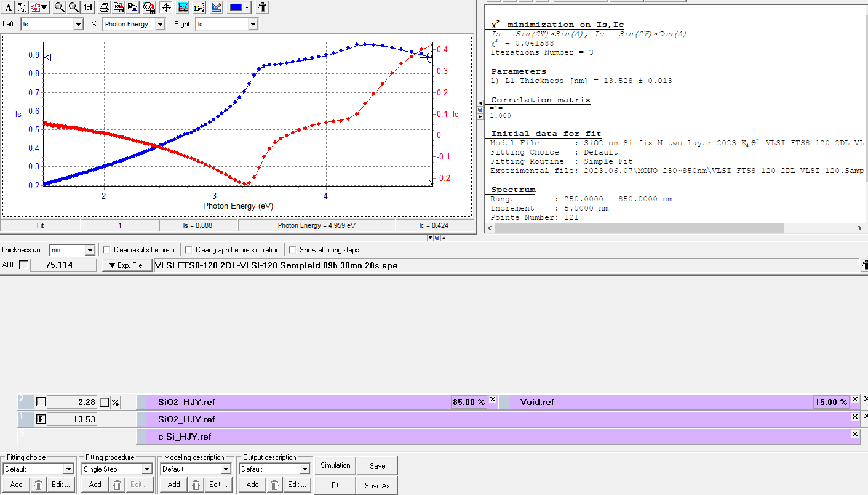Viewport: 868px width, 495px height.
Task: Remove 85.00 % SiO2_HJY.ref material in layer 2
Action: [x=493, y=400]
